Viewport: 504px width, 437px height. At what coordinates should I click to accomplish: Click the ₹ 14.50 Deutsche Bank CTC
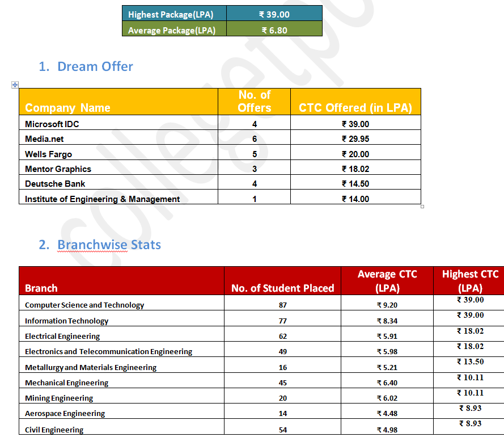point(355,184)
